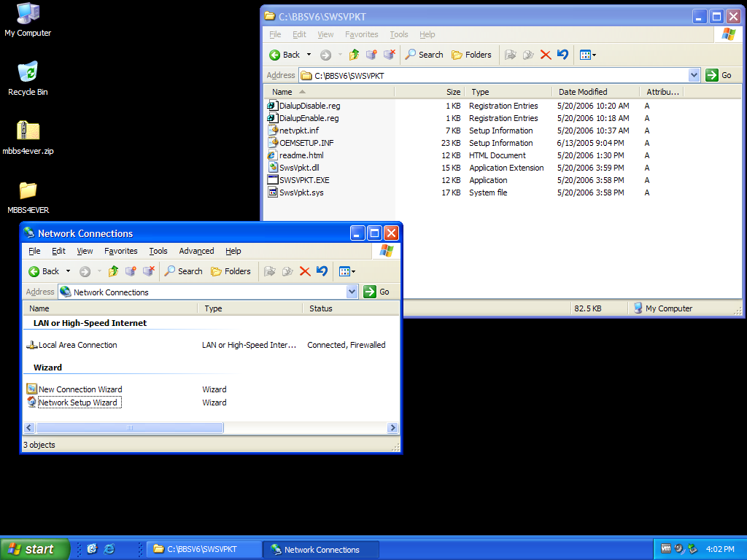The height and width of the screenshot is (560, 747).
Task: Click the Start button
Action: 35,549
